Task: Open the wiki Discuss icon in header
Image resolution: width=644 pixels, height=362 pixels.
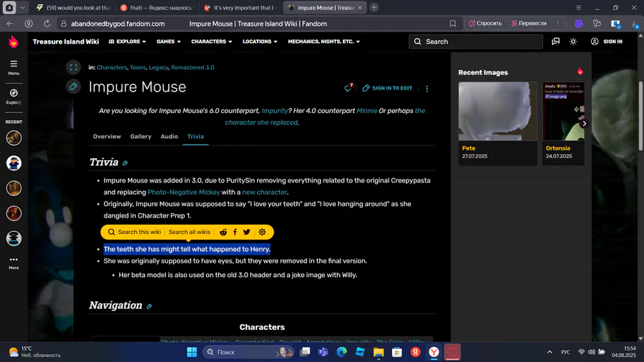Action: pos(555,41)
